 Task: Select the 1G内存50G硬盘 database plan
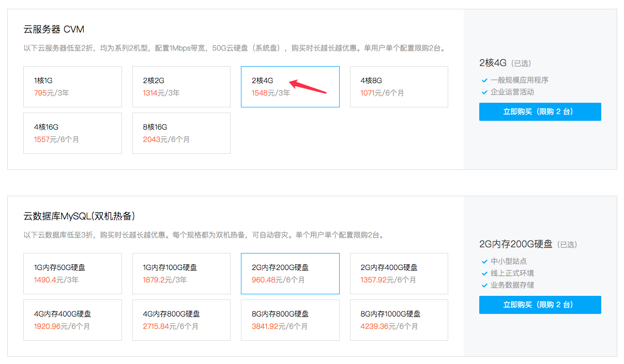pos(72,274)
